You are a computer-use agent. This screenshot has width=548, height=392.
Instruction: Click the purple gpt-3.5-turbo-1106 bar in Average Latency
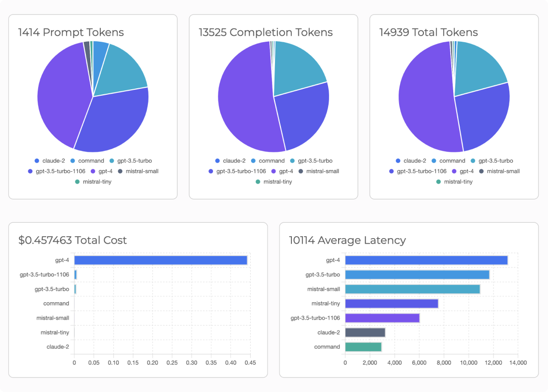[382, 318]
